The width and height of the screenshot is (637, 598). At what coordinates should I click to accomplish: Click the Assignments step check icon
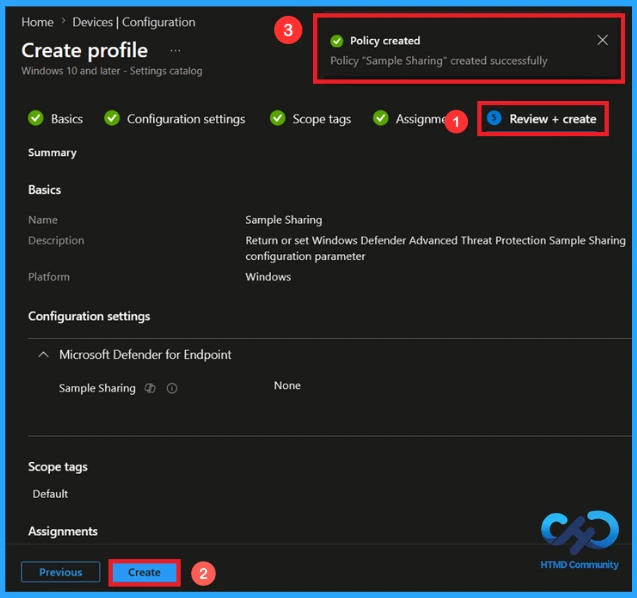click(381, 118)
